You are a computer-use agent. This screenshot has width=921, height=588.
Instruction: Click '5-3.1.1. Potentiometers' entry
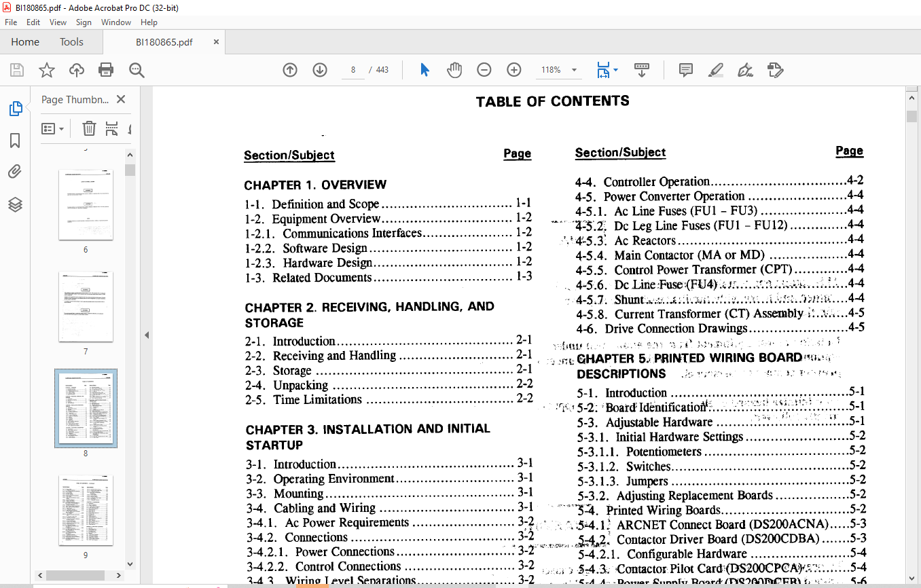click(x=640, y=452)
